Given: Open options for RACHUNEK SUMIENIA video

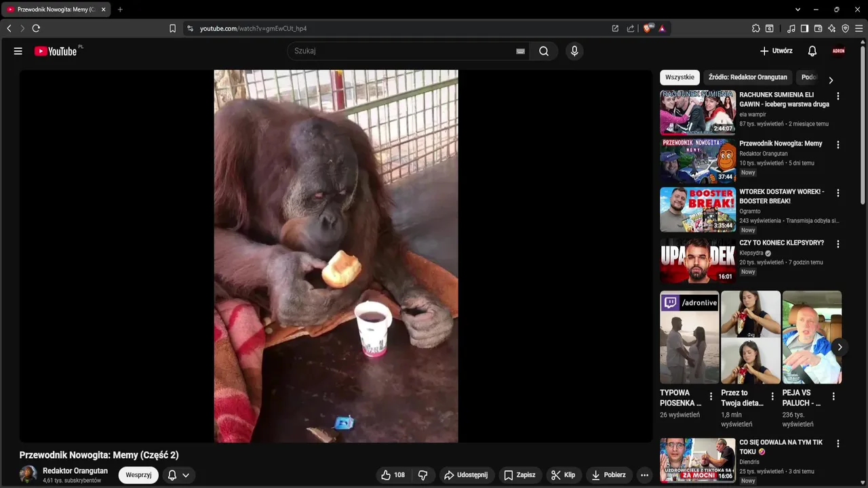Looking at the screenshot, I should tap(838, 96).
